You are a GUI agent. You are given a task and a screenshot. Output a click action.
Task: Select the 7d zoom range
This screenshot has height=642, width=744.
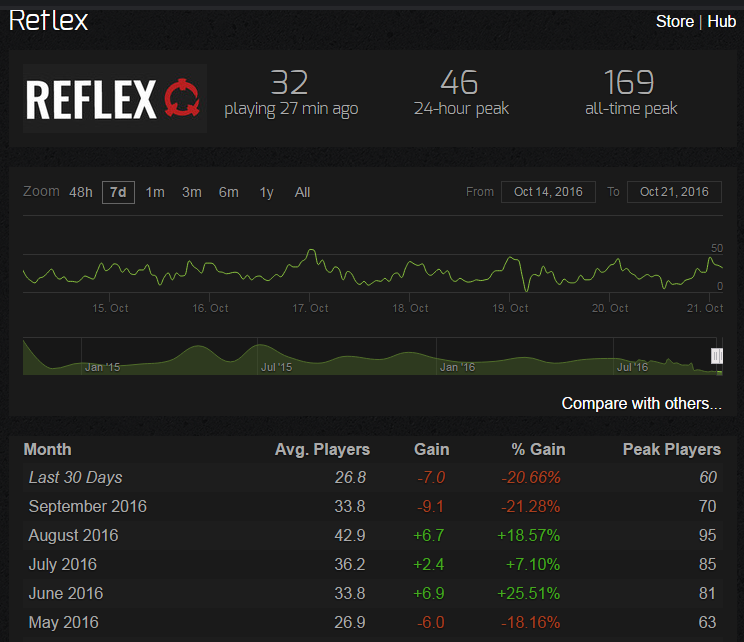pos(118,192)
